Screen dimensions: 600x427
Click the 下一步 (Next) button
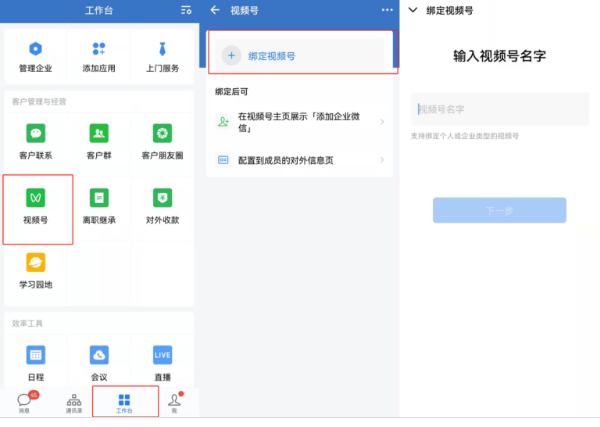point(499,211)
